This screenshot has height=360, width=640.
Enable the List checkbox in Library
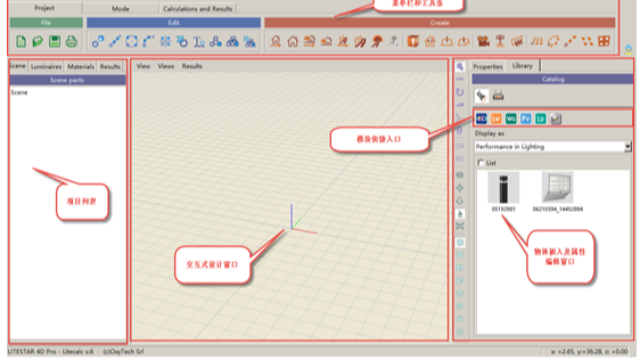coord(481,162)
